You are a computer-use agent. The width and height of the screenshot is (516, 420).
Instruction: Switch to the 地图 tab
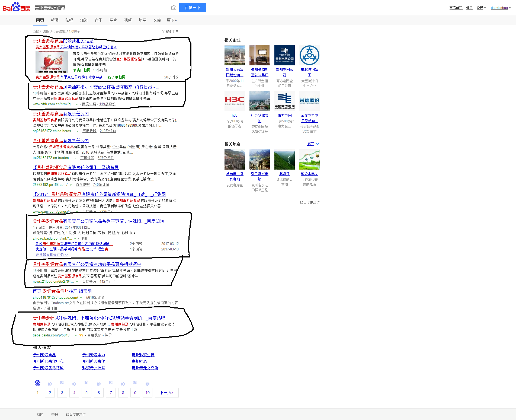(142, 20)
